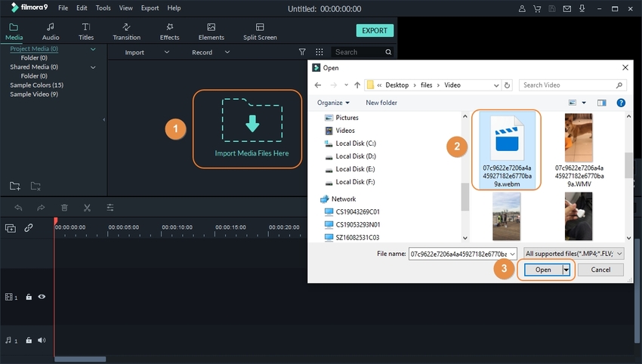Click the blue help question icon
642x364 pixels.
pos(621,103)
